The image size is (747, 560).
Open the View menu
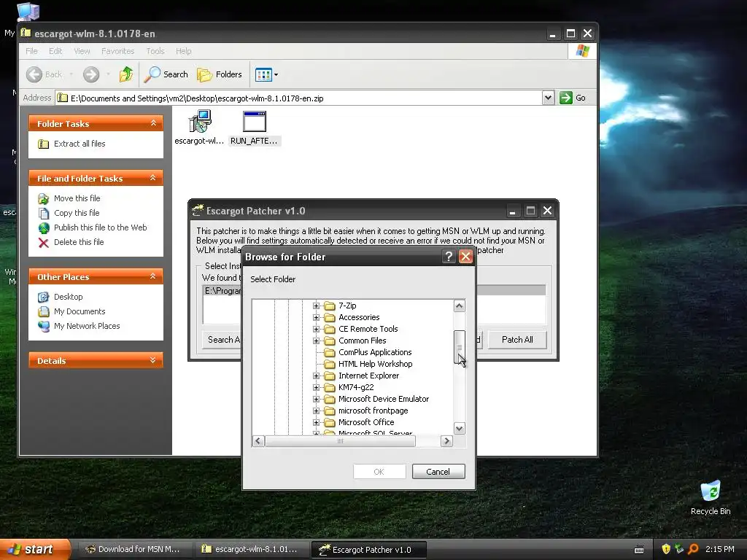pyautogui.click(x=82, y=51)
